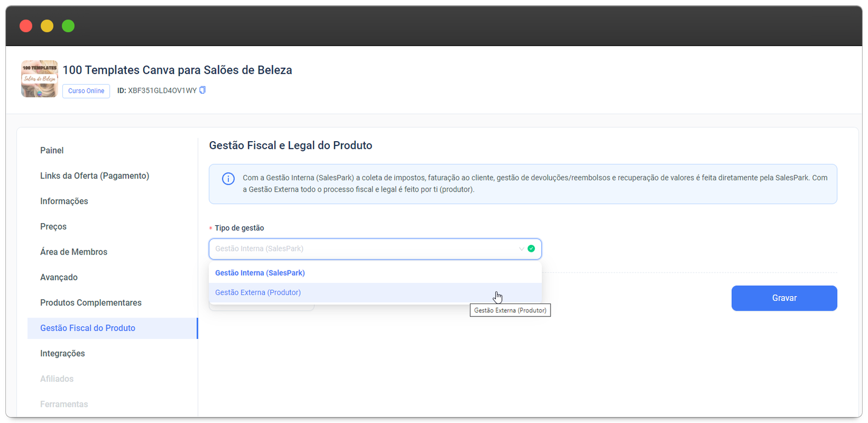The height and width of the screenshot is (423, 868).
Task: Click the blue info icon in the notice
Action: (228, 179)
